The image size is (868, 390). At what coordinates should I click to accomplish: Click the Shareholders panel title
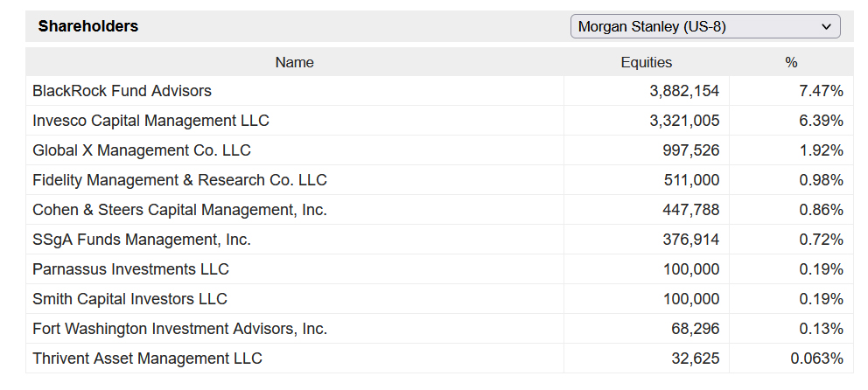[88, 26]
